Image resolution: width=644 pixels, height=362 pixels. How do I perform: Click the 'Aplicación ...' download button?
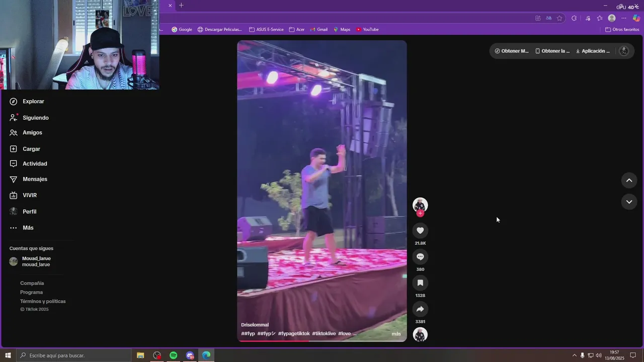pos(593,51)
